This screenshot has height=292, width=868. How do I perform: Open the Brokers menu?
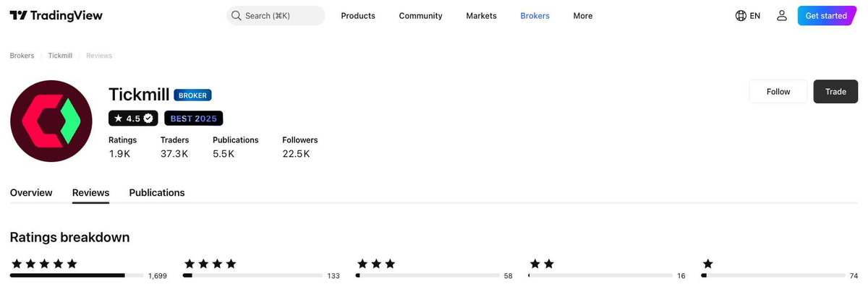coord(535,16)
